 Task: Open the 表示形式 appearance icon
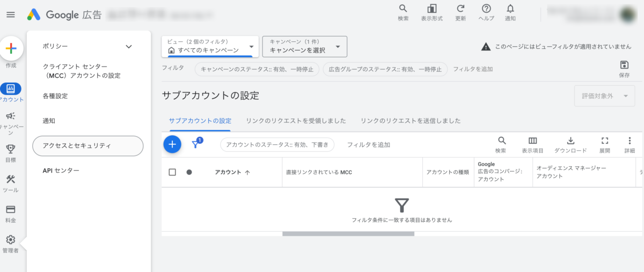(x=431, y=9)
